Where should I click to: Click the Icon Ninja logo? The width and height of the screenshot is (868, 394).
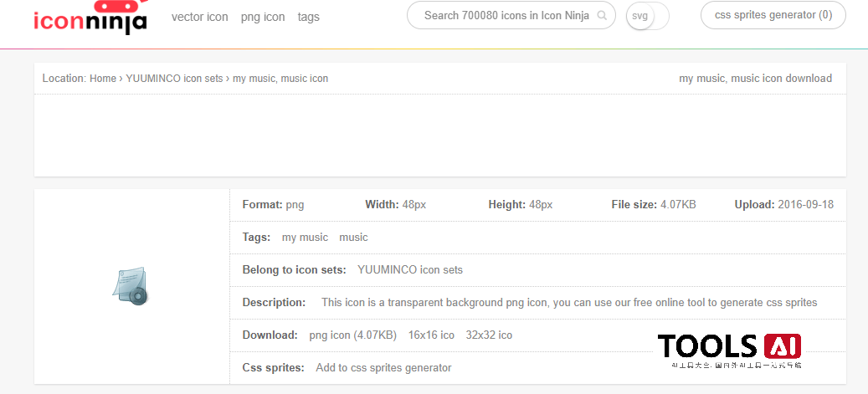(90, 18)
